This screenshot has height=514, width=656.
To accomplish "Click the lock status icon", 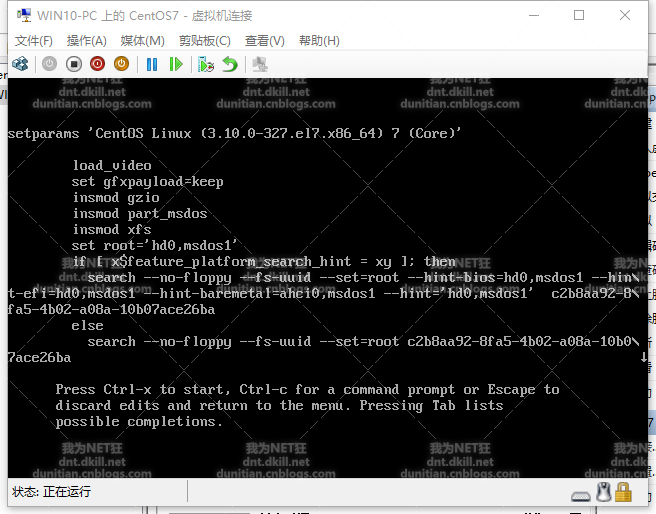I will click(623, 492).
